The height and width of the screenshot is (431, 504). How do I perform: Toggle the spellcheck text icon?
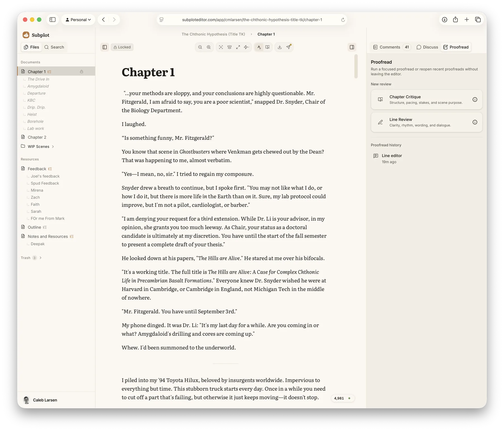259,47
